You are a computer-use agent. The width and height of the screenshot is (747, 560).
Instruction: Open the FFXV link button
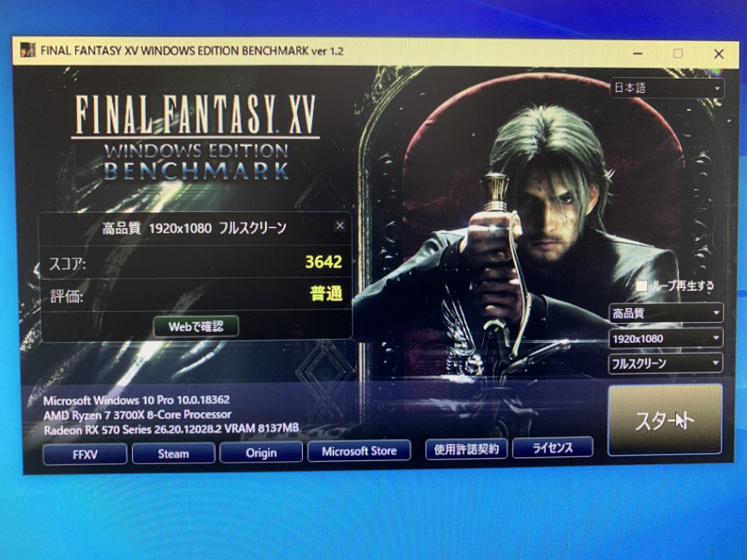(x=85, y=454)
